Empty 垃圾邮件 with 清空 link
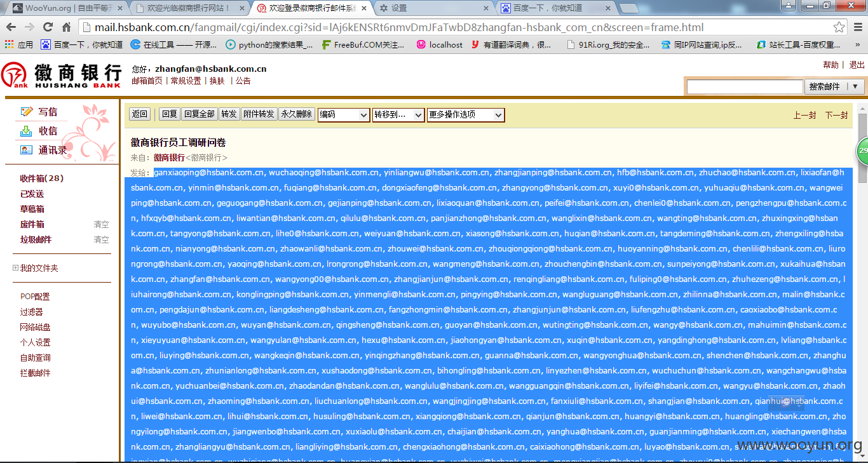 coord(101,239)
